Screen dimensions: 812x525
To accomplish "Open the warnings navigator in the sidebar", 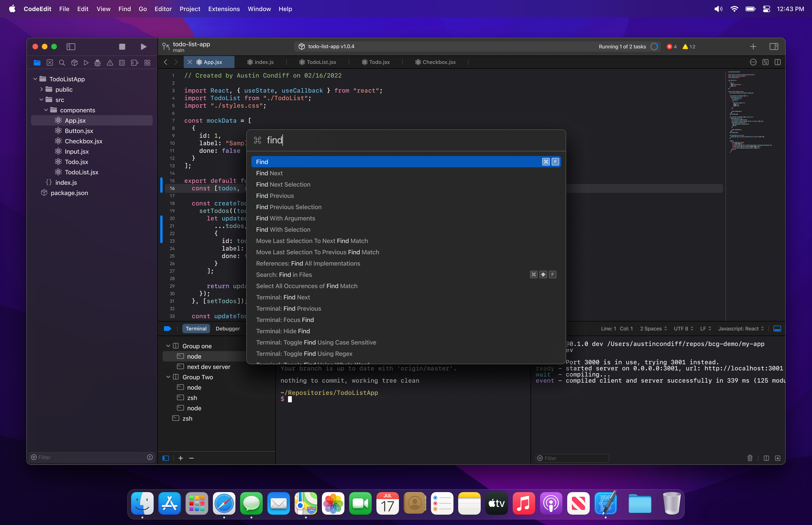I will click(x=110, y=63).
